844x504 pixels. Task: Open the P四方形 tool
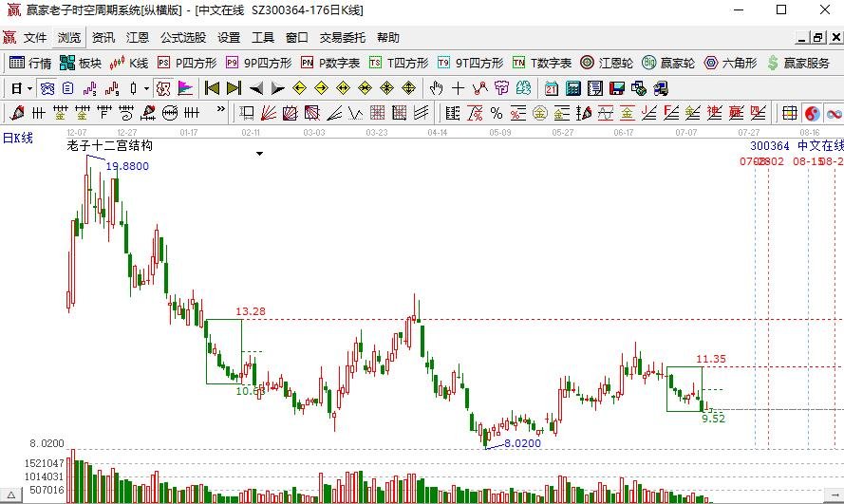click(187, 63)
